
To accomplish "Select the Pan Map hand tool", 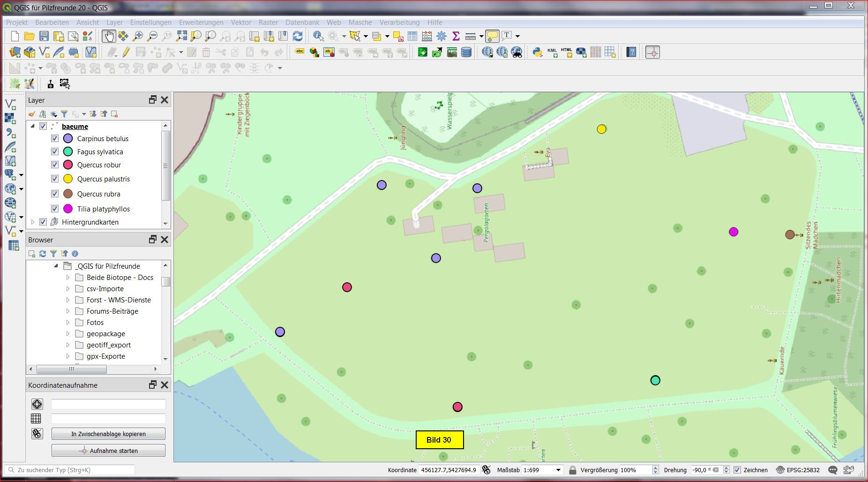I will (108, 36).
